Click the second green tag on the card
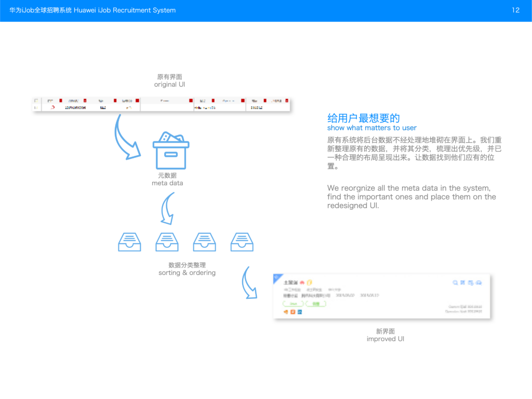Image resolution: width=532 pixels, height=399 pixels. click(x=316, y=303)
